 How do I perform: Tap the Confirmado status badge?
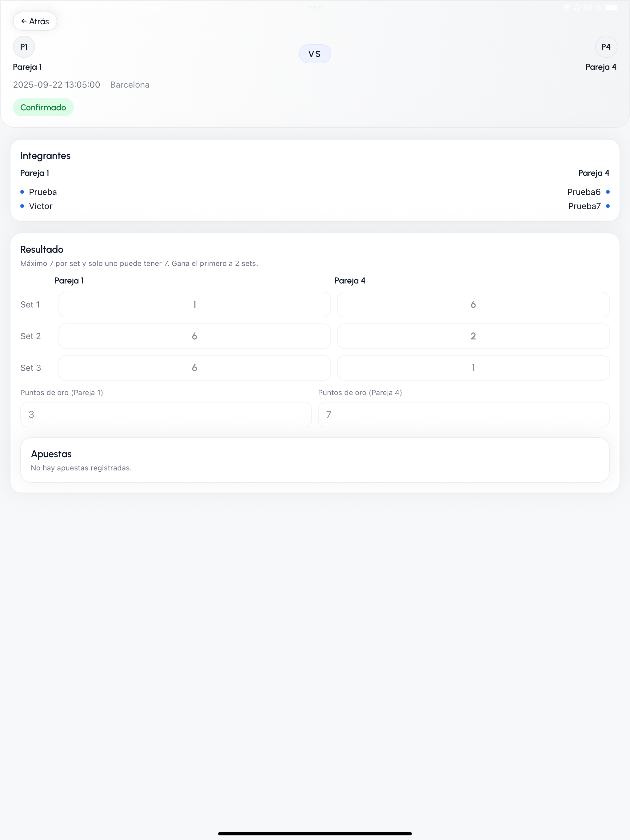43,108
